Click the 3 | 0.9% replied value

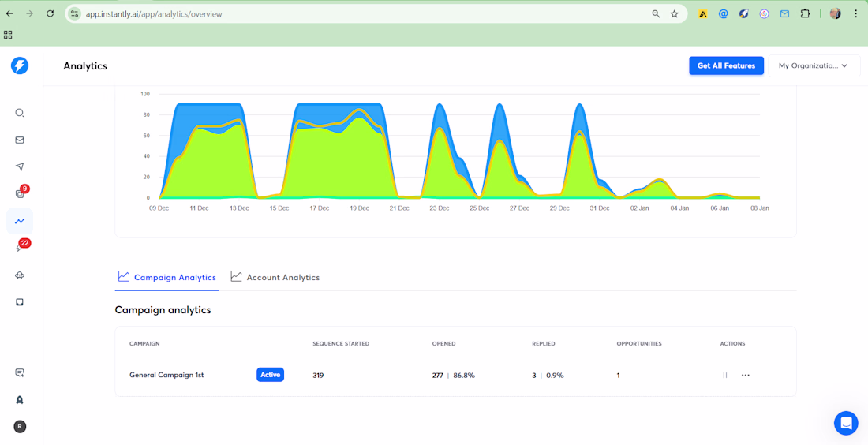pos(548,376)
